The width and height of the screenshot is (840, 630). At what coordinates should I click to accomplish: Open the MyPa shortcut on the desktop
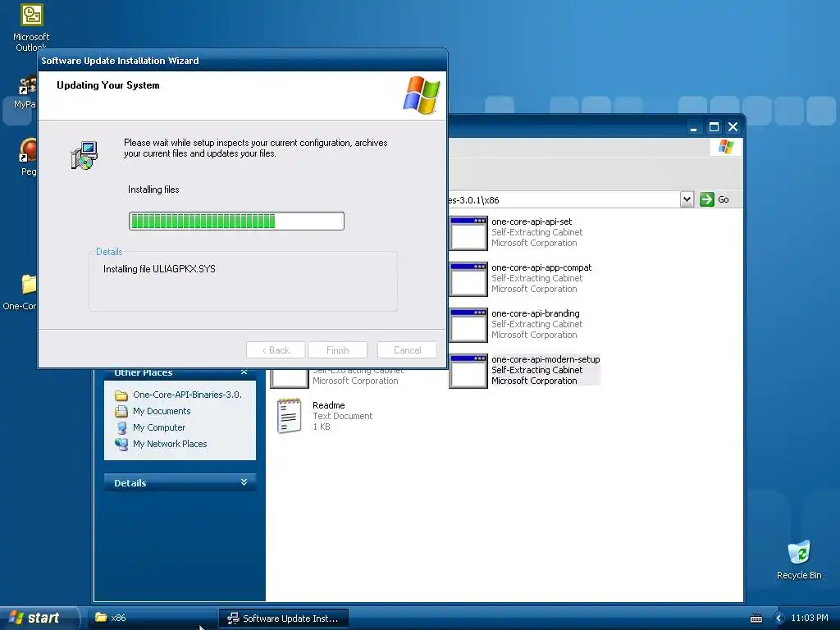28,85
